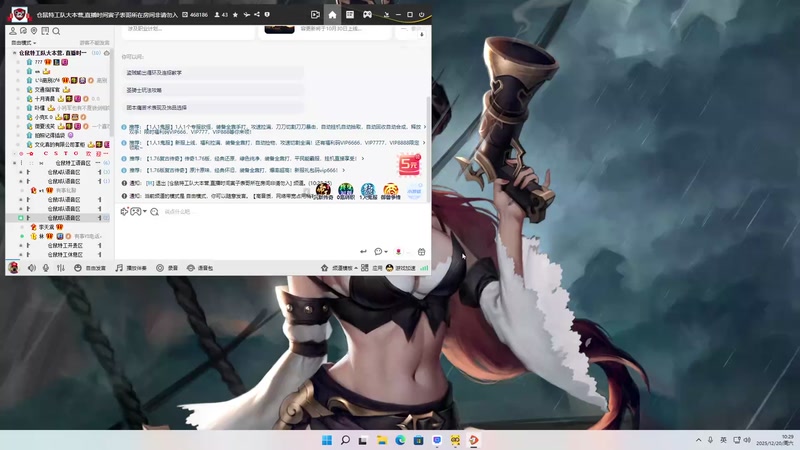Show hidden system tray icons
800x450 pixels.
pyautogui.click(x=698, y=440)
